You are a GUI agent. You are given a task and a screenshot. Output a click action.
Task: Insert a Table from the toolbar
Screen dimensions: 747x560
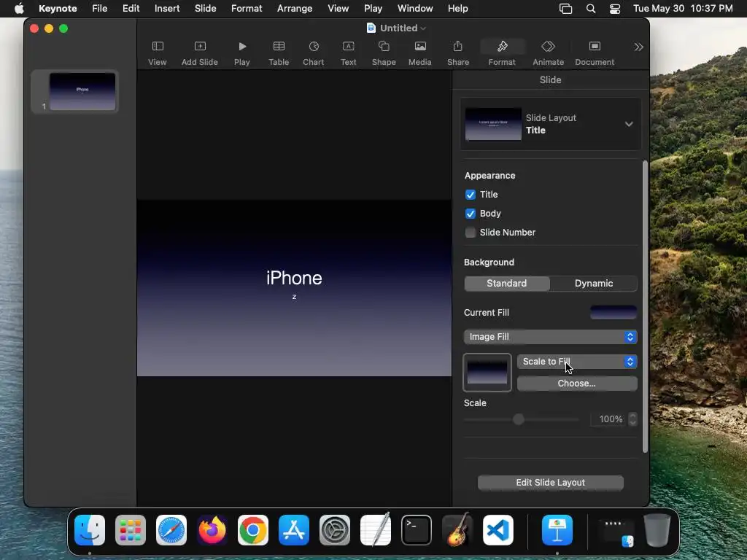click(x=279, y=52)
